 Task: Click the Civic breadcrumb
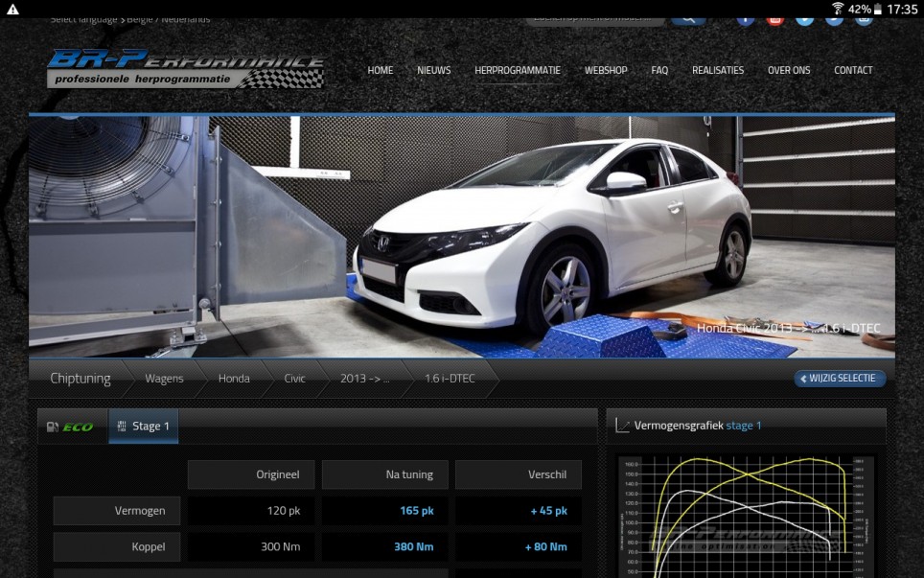click(294, 379)
